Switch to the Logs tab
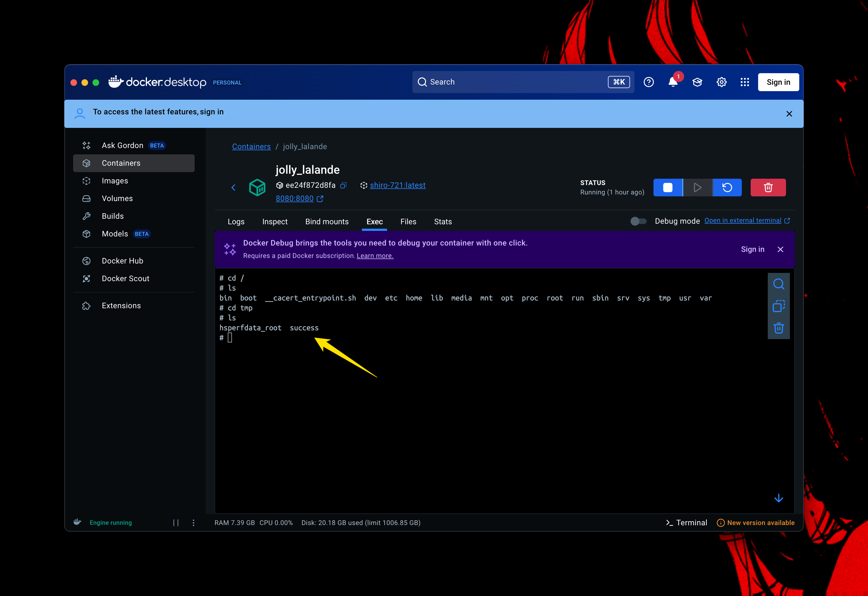The height and width of the screenshot is (596, 868). (236, 221)
